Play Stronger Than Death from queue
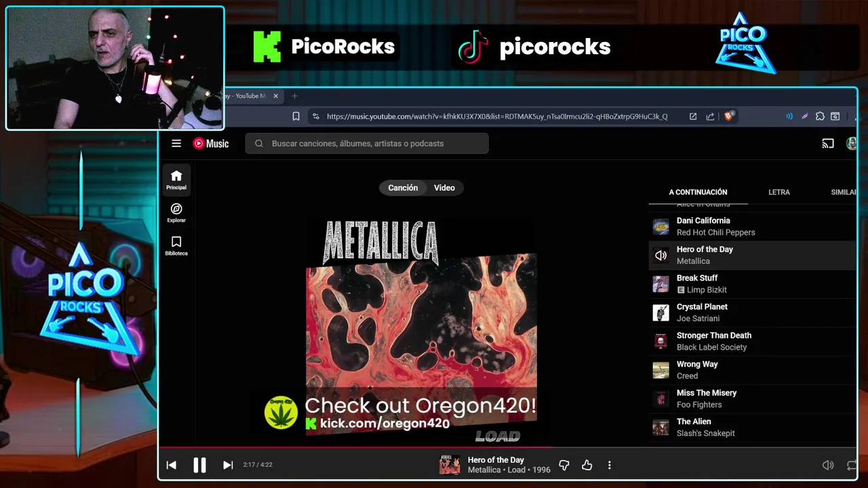 [x=752, y=341]
